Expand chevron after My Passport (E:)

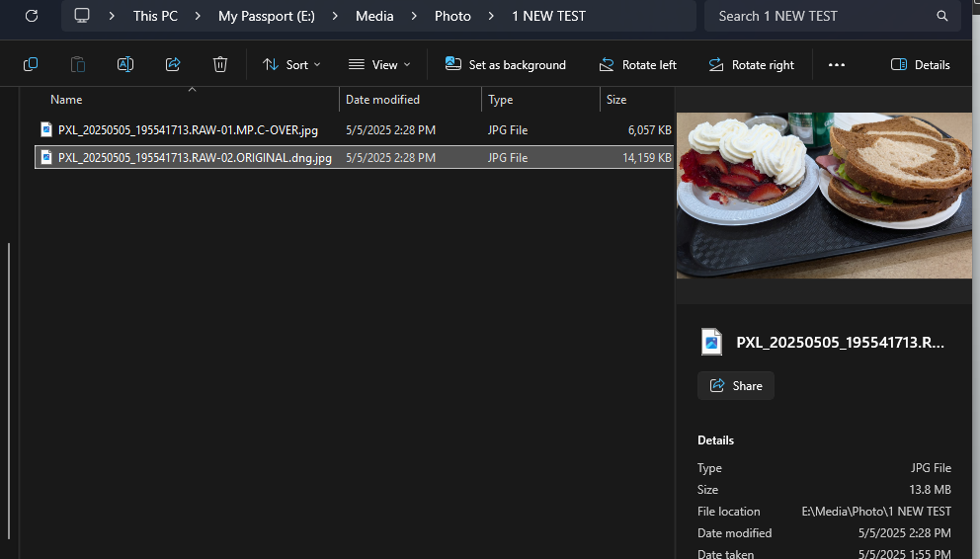[x=335, y=16]
